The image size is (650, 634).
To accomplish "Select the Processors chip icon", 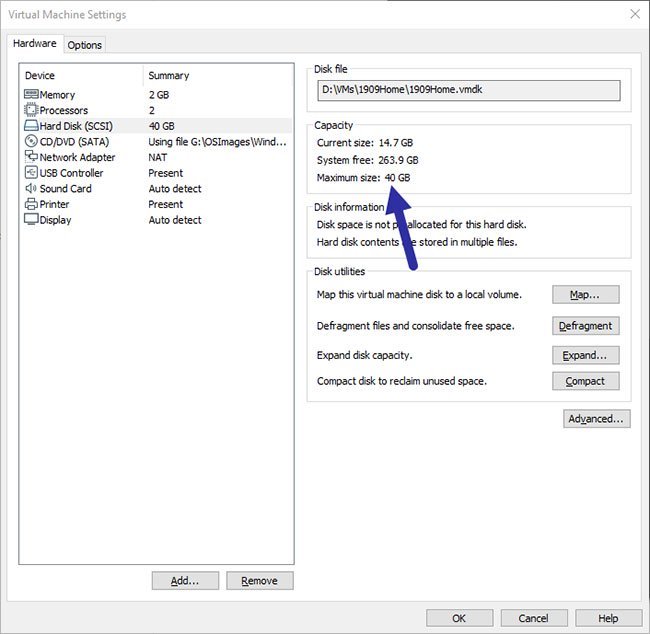I will point(30,110).
